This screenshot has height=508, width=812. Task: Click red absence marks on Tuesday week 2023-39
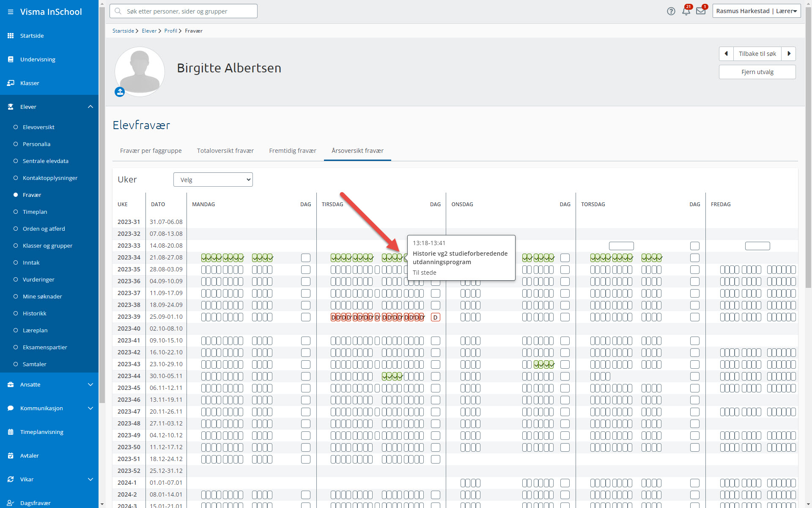(x=377, y=317)
